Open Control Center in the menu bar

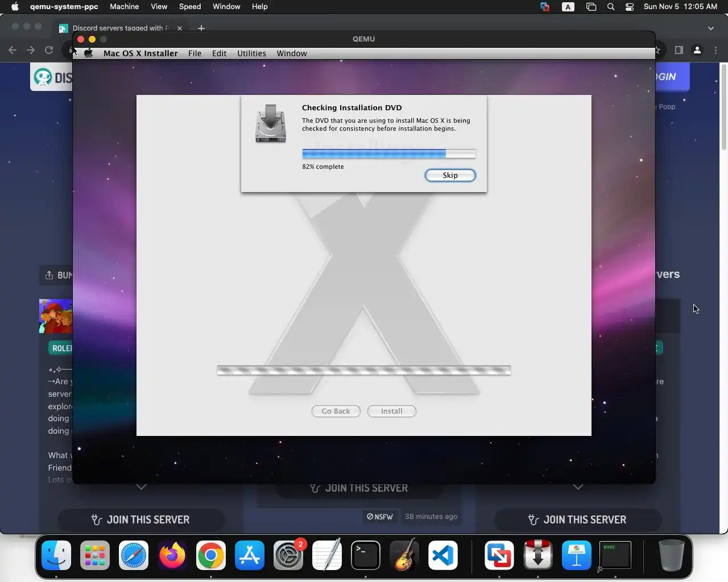630,7
